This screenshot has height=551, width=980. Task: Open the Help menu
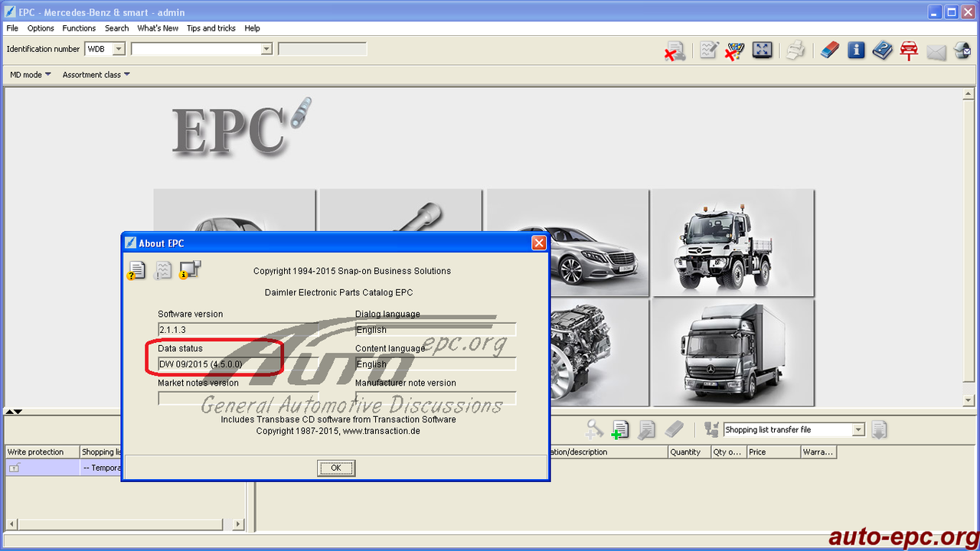pyautogui.click(x=253, y=28)
